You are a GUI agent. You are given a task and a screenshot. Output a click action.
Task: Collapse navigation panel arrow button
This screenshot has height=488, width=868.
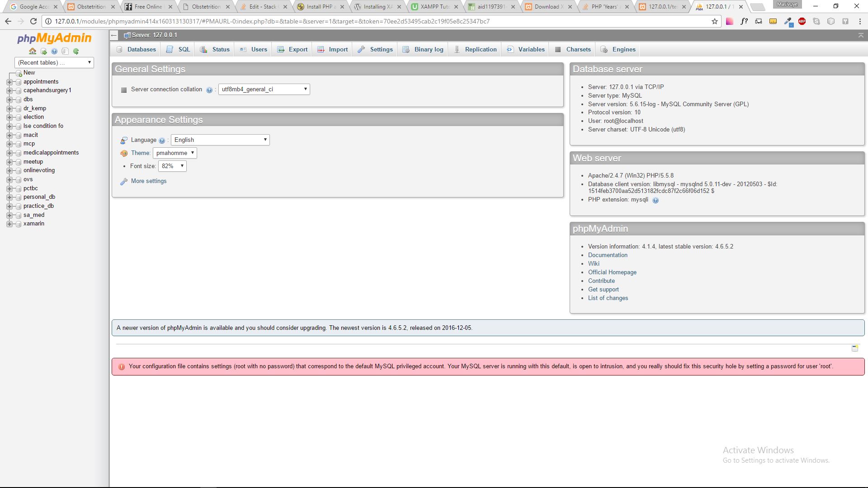pos(114,35)
